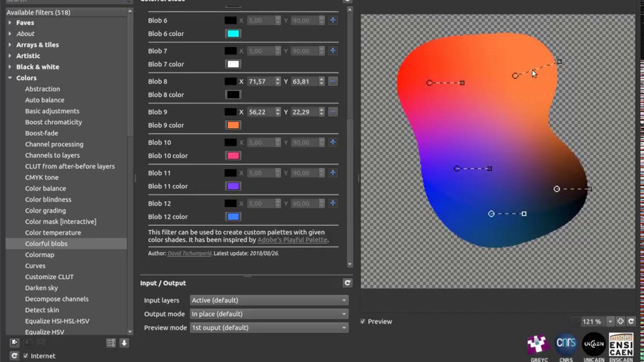Click the David Tschumperlé author link
644x362 pixels.
click(x=189, y=253)
